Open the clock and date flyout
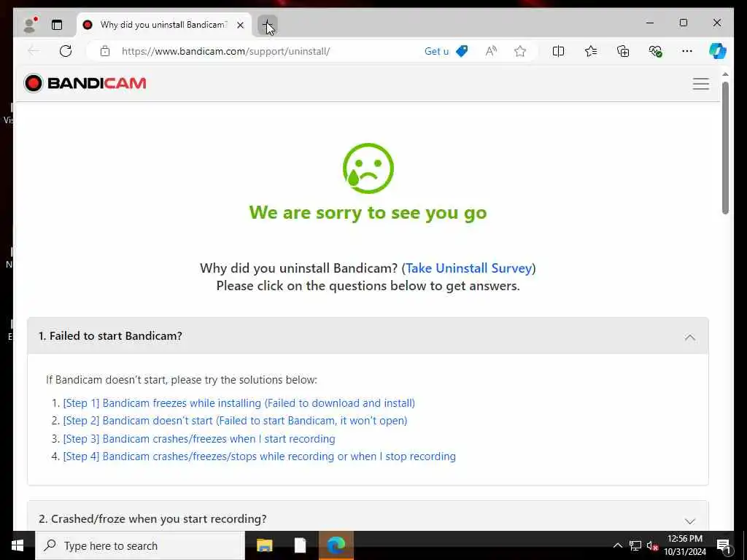 685,545
